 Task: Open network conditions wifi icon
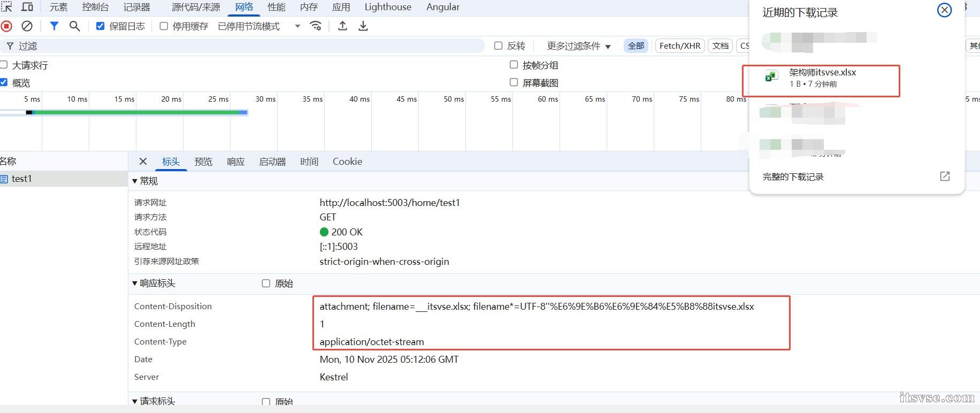pos(316,26)
